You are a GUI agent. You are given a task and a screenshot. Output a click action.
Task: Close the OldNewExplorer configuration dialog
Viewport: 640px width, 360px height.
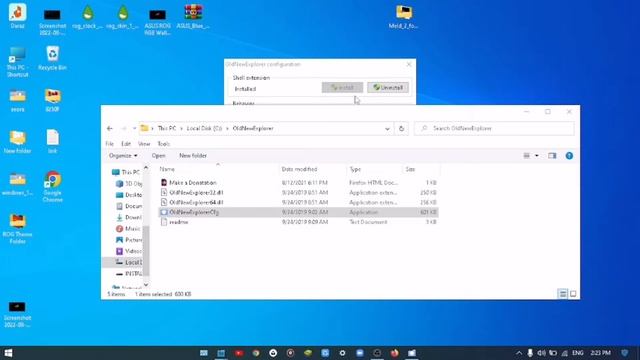pos(409,64)
